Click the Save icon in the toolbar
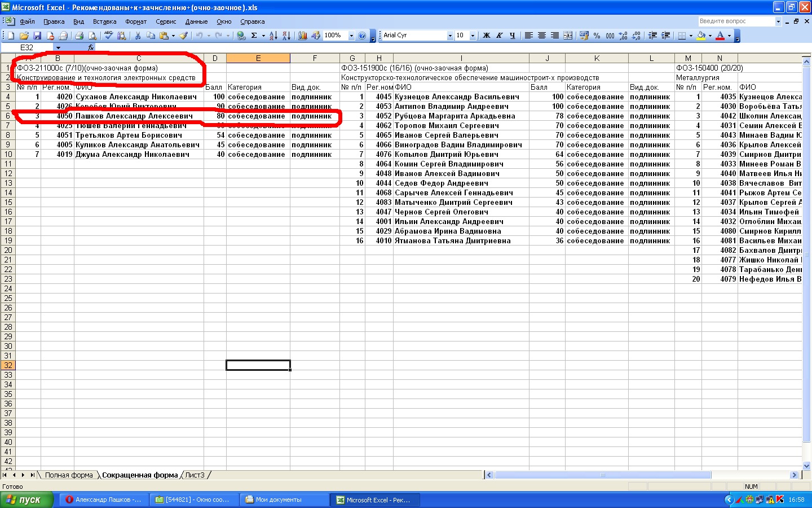Screen dimensions: 812x508 pyautogui.click(x=37, y=36)
